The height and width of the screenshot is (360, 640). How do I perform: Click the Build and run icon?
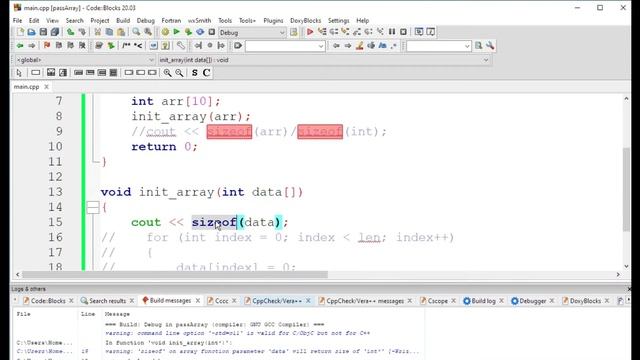(x=188, y=32)
